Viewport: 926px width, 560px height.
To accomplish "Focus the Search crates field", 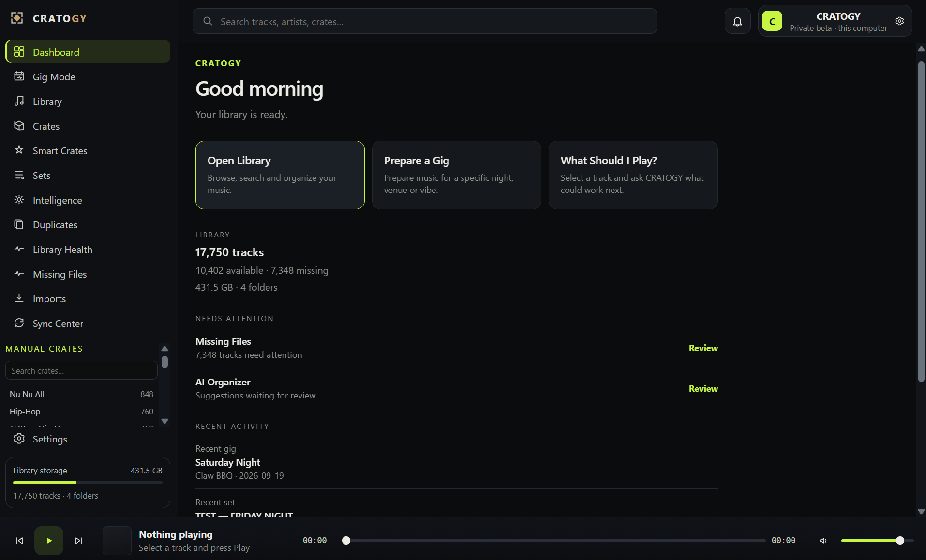I will pyautogui.click(x=81, y=370).
